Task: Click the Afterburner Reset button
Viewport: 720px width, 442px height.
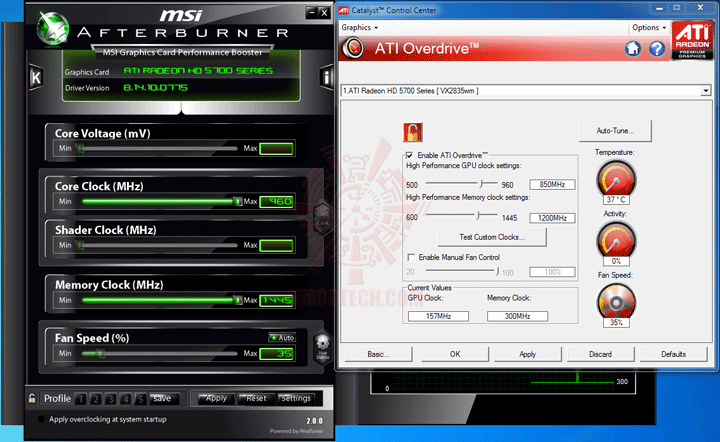Action: pyautogui.click(x=256, y=398)
